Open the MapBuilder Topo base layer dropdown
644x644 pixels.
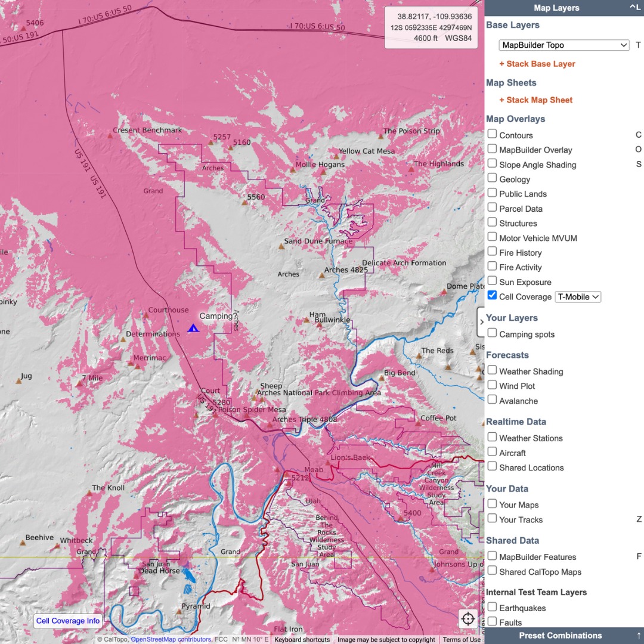point(564,45)
